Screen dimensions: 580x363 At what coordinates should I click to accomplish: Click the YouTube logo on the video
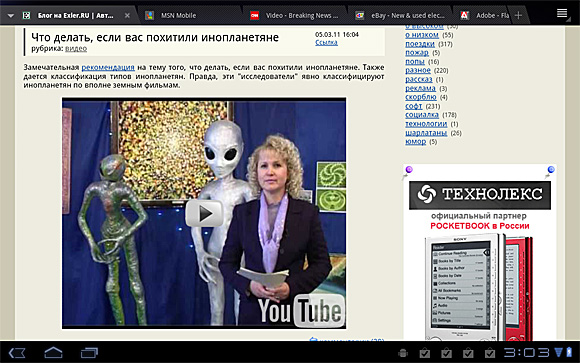pyautogui.click(x=301, y=310)
